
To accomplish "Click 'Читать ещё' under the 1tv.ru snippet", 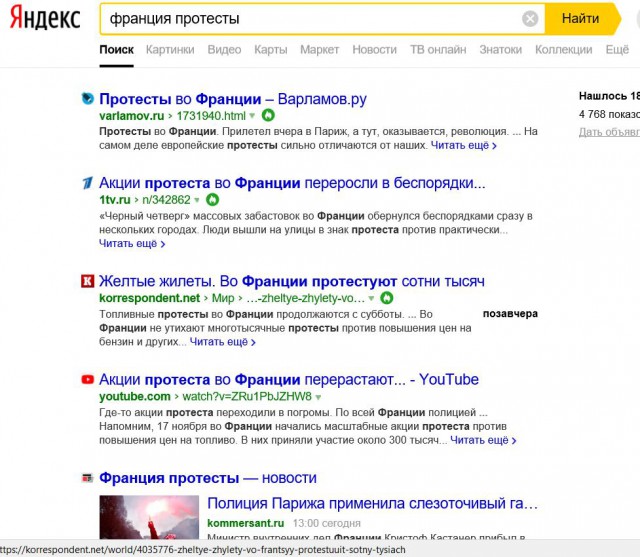I will [x=132, y=244].
